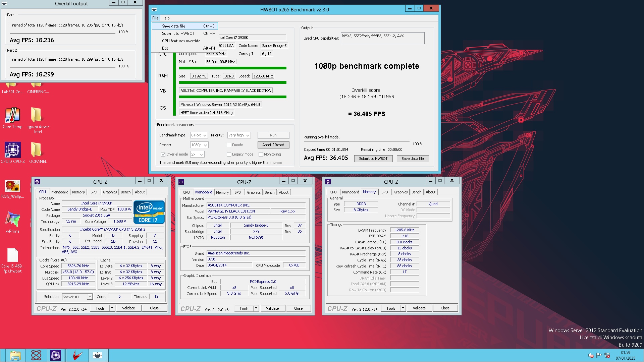Click the Running overkill mode progress bar
644x362 pixels.
[x=357, y=142]
